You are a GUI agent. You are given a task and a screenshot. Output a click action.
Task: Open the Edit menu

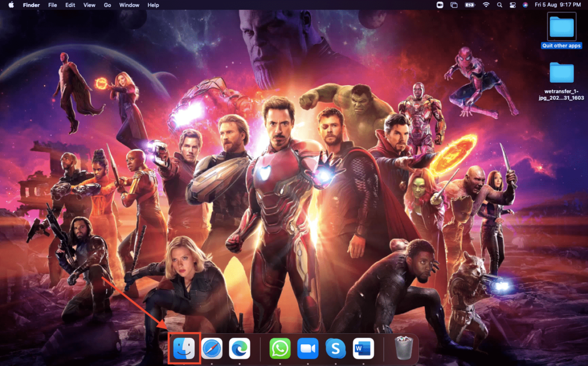[70, 5]
